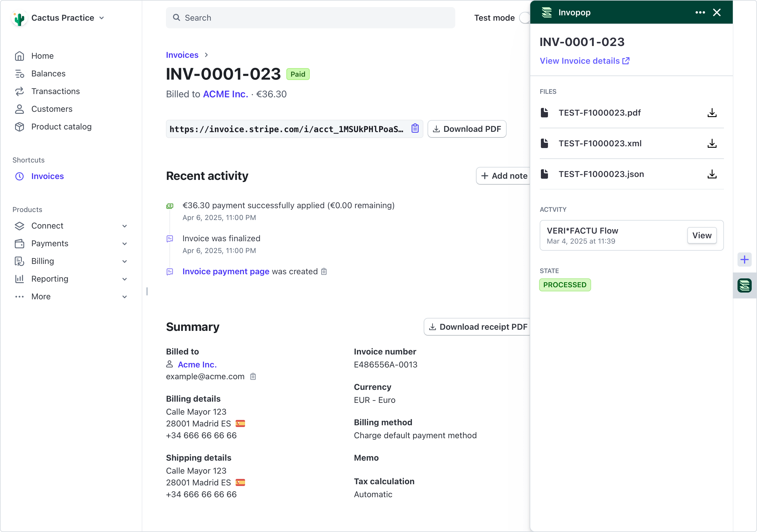The image size is (757, 532).
Task: Open Product catalog from the sidebar
Action: point(61,127)
